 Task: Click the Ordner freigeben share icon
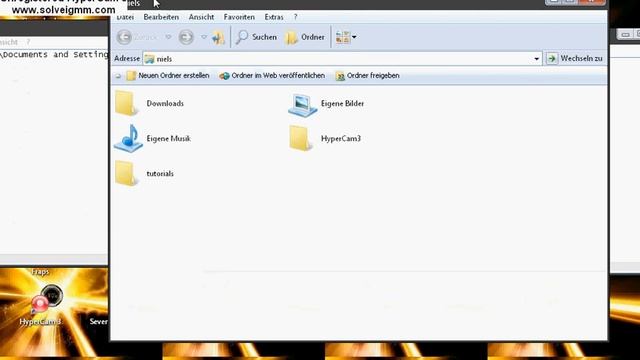340,76
